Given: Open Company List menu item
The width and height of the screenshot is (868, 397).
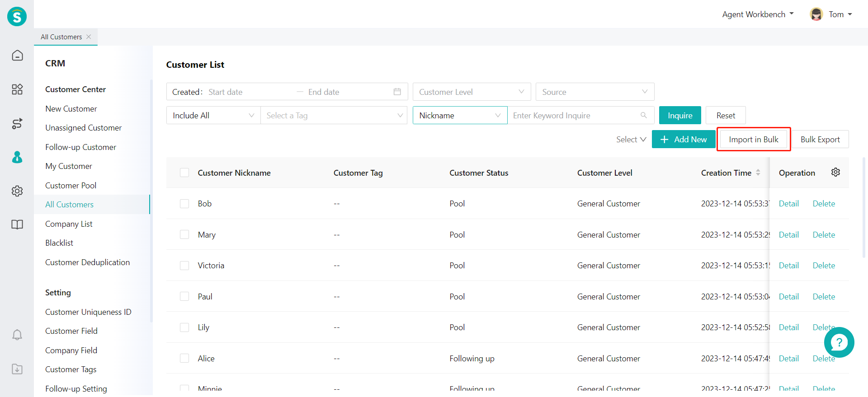Looking at the screenshot, I should click(69, 224).
